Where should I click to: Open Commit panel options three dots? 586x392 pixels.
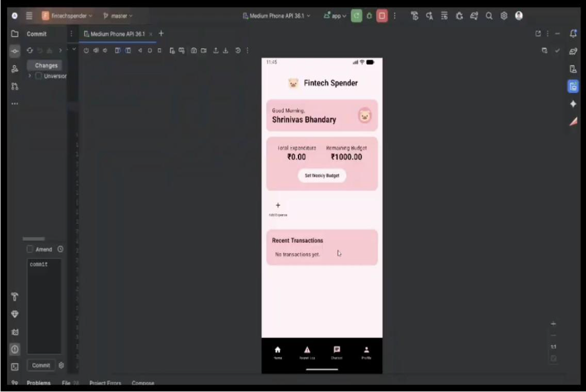[x=71, y=33]
